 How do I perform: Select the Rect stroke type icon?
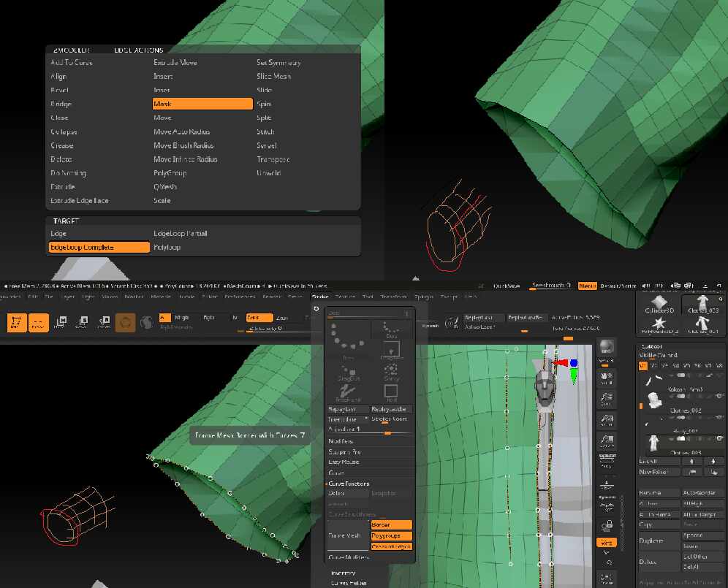click(391, 393)
